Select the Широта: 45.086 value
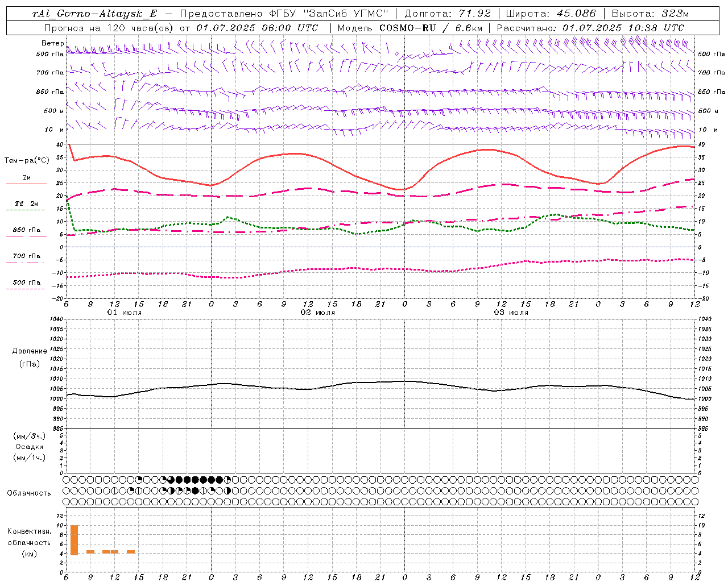The height and width of the screenshot is (582, 728). click(551, 14)
